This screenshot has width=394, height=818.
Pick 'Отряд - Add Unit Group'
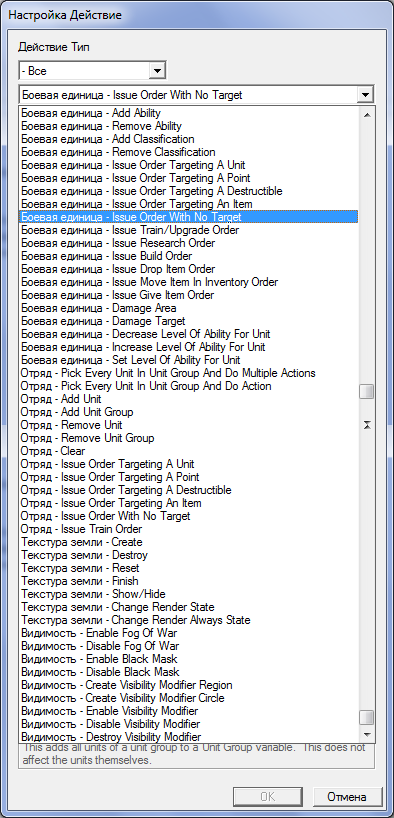(x=188, y=412)
